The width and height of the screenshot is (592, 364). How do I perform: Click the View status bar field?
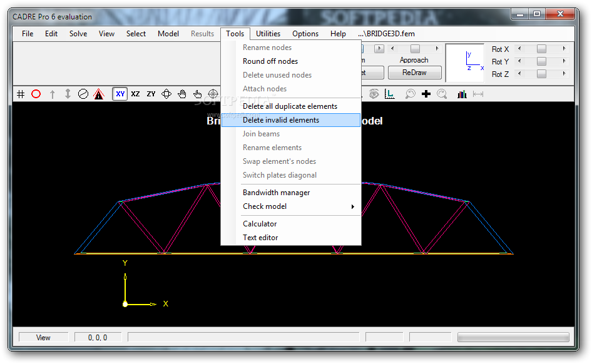tap(43, 338)
